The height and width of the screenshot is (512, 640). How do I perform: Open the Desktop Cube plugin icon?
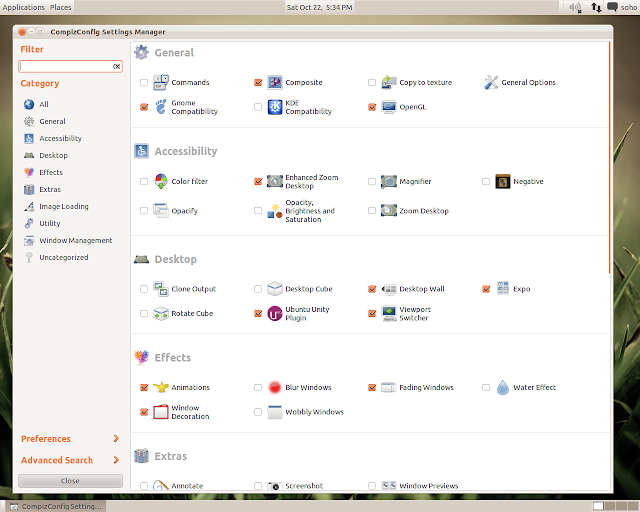pyautogui.click(x=275, y=289)
